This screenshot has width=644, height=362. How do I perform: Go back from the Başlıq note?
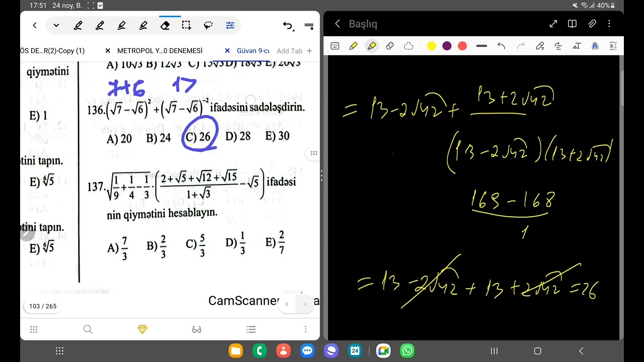[x=338, y=24]
